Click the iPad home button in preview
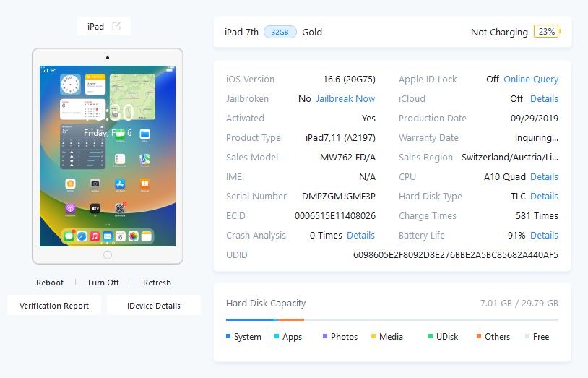 108,255
